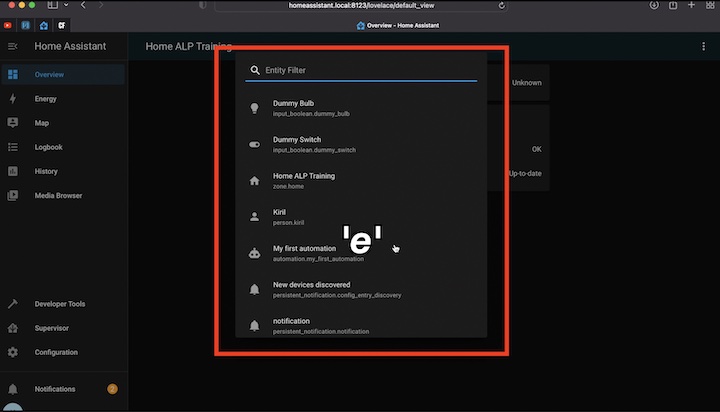Click the Up-to-date status value
The image size is (720, 412).
(525, 174)
